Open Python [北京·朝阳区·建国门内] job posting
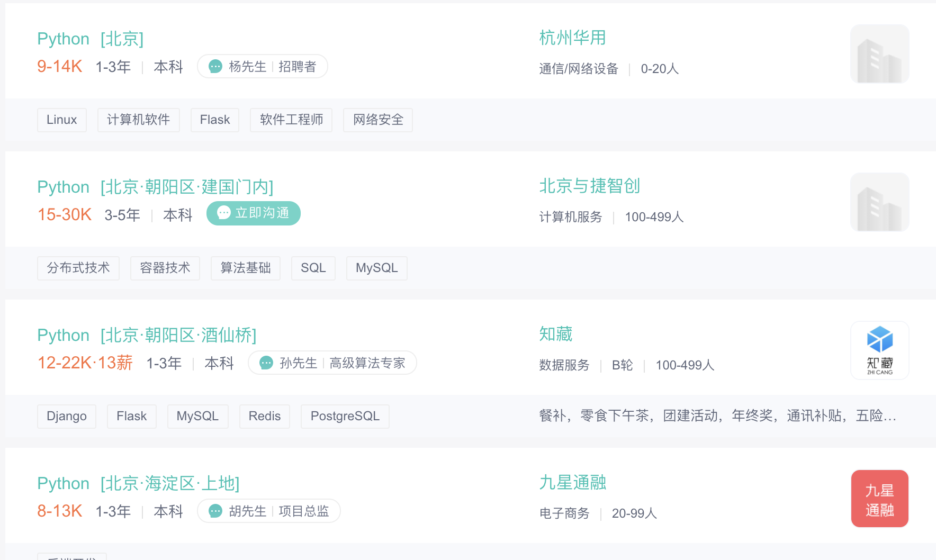 155,187
